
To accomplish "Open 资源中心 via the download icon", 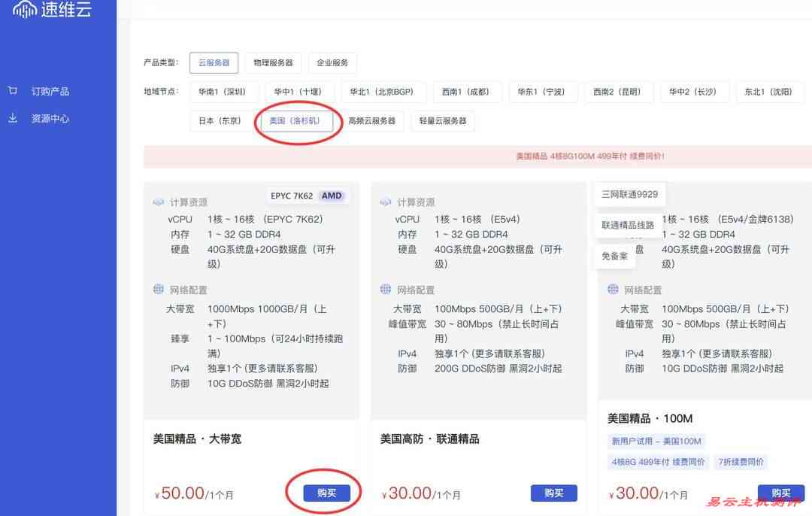I will tap(12, 118).
